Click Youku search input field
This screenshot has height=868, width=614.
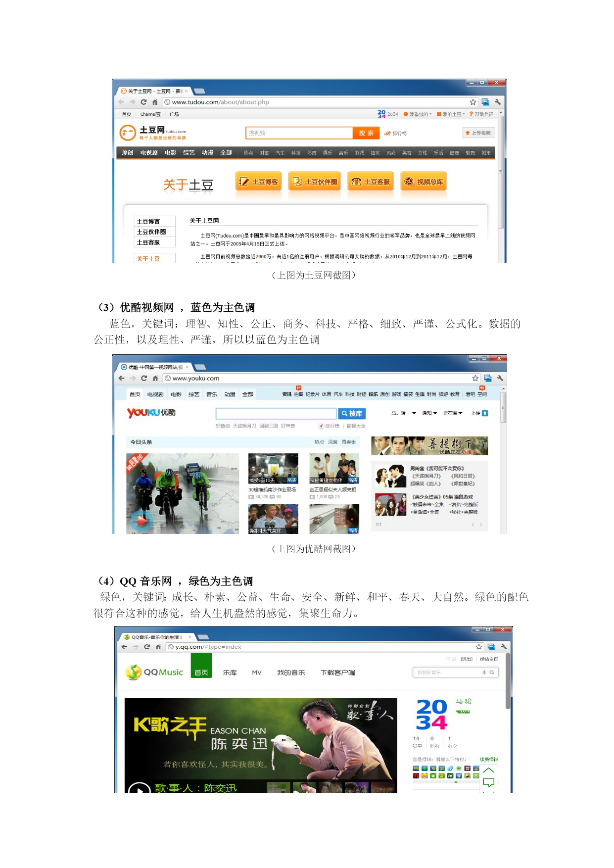[x=276, y=414]
